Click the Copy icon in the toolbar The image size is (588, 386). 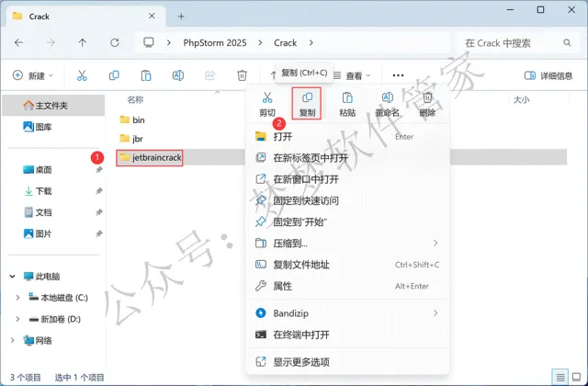click(114, 75)
